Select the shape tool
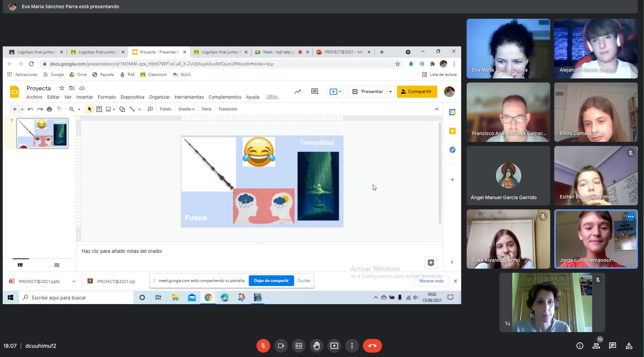 (x=122, y=109)
